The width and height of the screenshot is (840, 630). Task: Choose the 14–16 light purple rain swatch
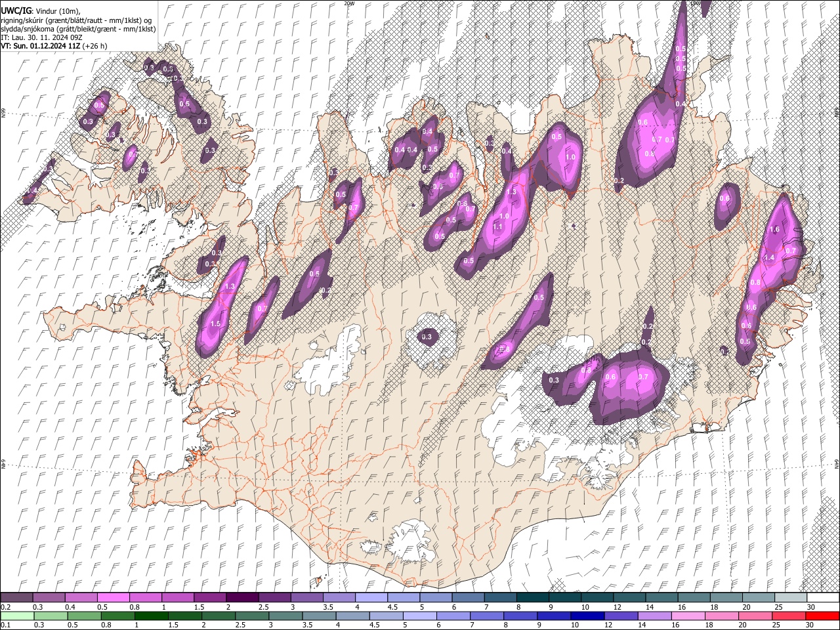point(654,616)
